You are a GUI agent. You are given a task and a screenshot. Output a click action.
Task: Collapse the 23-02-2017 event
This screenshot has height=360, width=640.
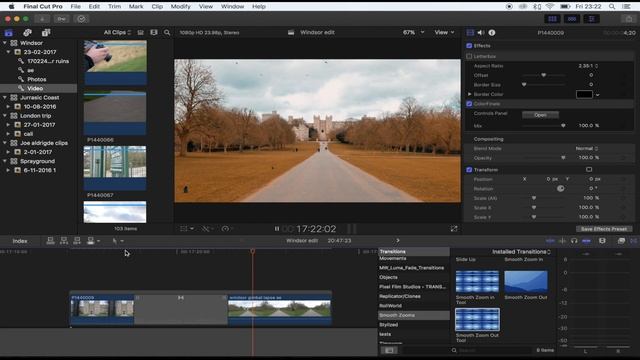tap(8, 52)
